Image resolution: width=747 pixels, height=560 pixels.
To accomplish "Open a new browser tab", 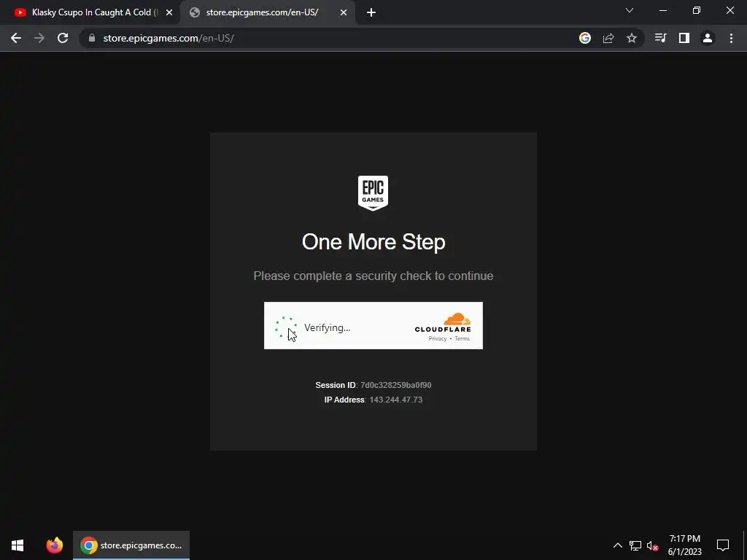I will coord(371,13).
